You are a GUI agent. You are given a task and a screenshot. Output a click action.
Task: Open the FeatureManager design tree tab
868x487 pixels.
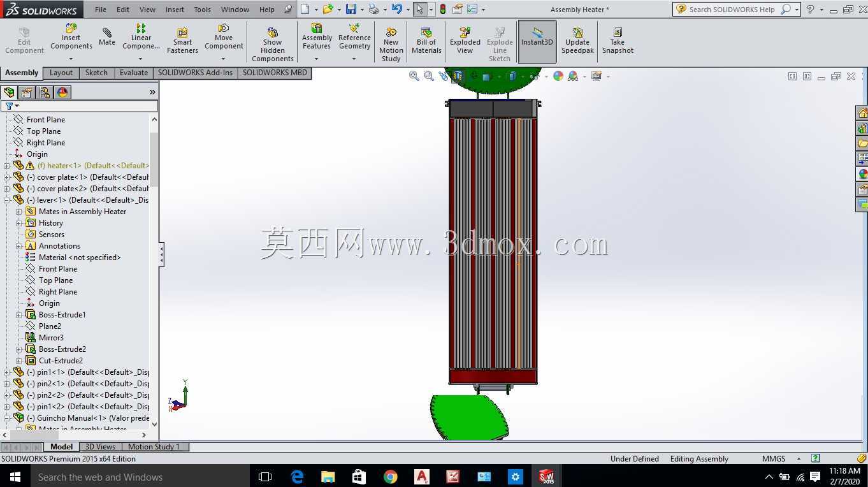pyautogui.click(x=9, y=92)
